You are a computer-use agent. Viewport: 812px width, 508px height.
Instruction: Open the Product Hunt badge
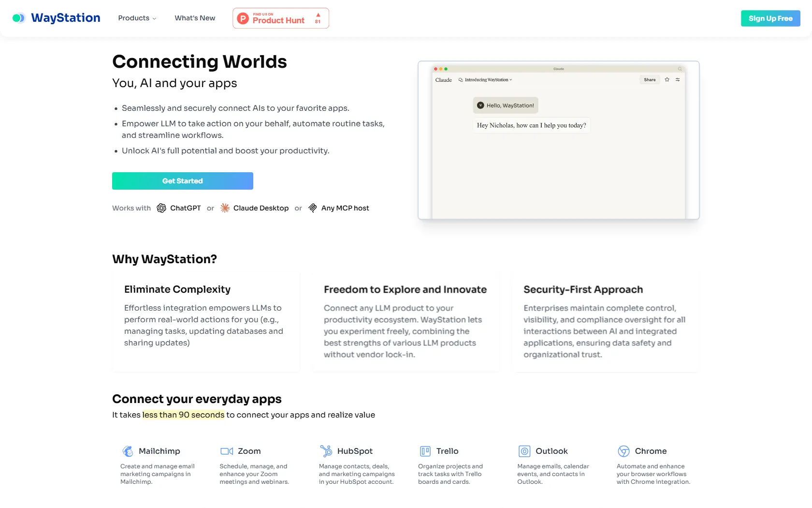[281, 18]
